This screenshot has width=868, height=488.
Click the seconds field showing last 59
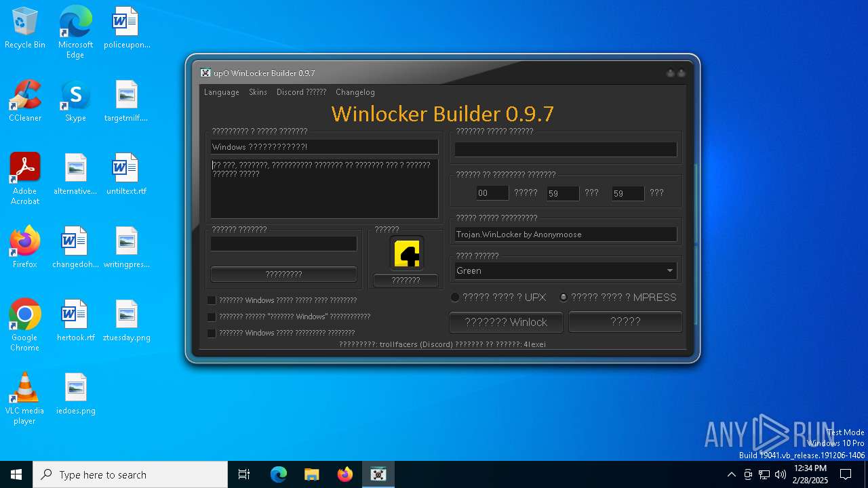tap(628, 193)
